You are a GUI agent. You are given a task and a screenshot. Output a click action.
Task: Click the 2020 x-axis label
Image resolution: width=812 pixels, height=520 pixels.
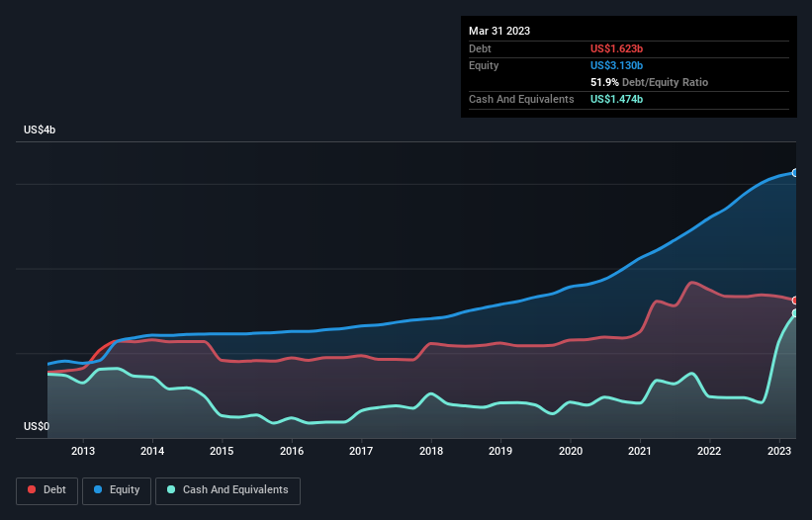pyautogui.click(x=570, y=451)
